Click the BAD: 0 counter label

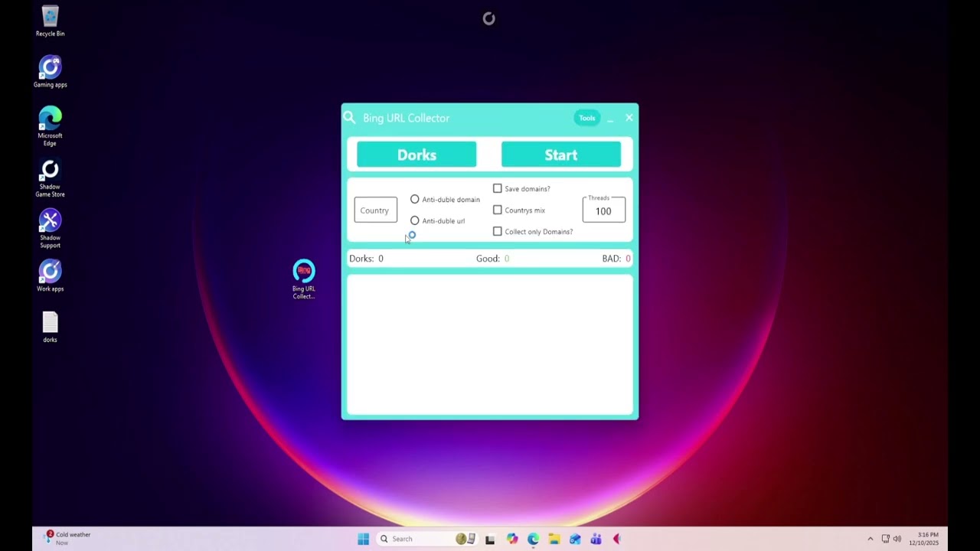[x=616, y=259]
